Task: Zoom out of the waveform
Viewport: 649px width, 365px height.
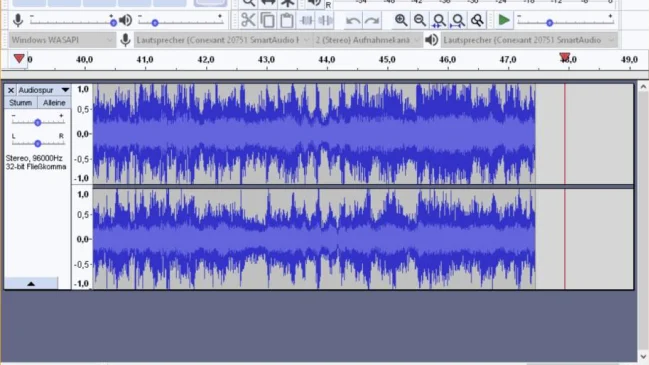Action: pos(420,20)
